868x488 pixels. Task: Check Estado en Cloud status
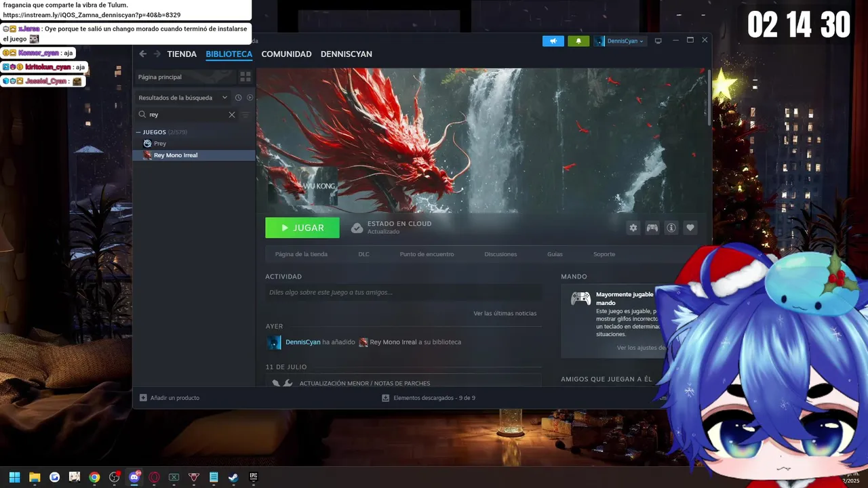(x=391, y=228)
